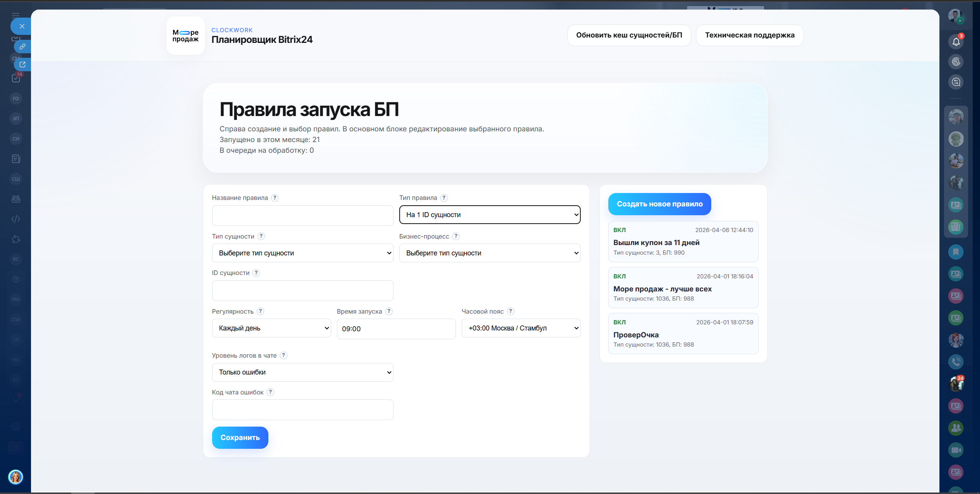Open the Тип правила dropdown

point(490,215)
